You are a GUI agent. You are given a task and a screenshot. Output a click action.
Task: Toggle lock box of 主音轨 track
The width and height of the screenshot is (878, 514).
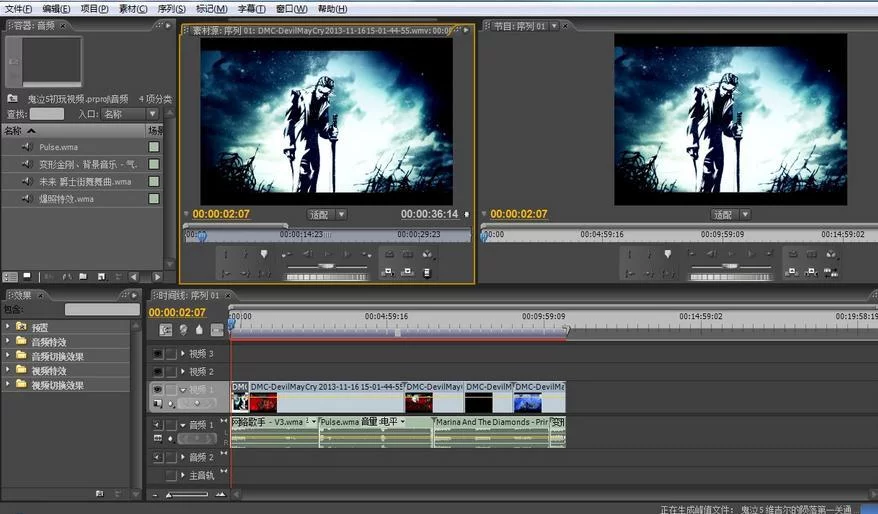[x=171, y=475]
